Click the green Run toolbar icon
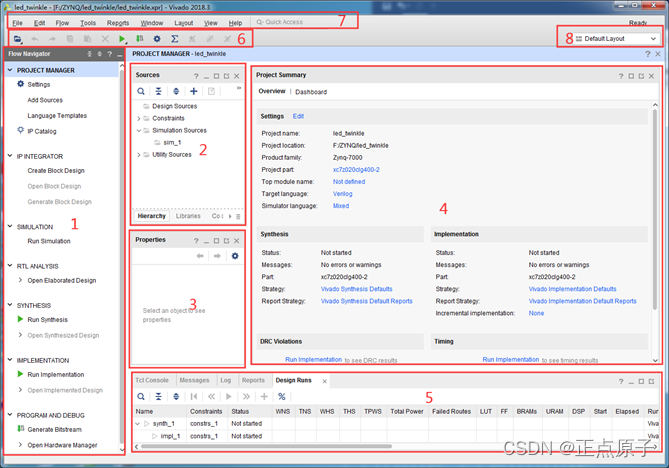The width and height of the screenshot is (669, 468). (x=122, y=39)
